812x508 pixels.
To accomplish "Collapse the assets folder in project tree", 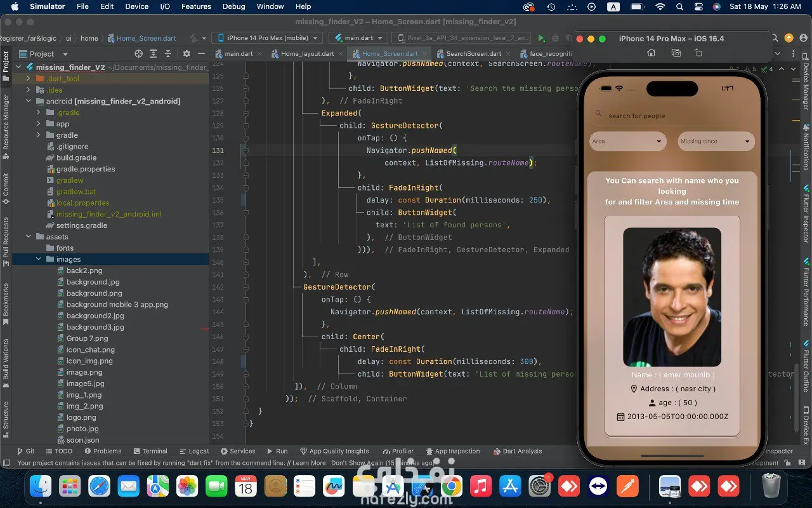I will click(29, 237).
